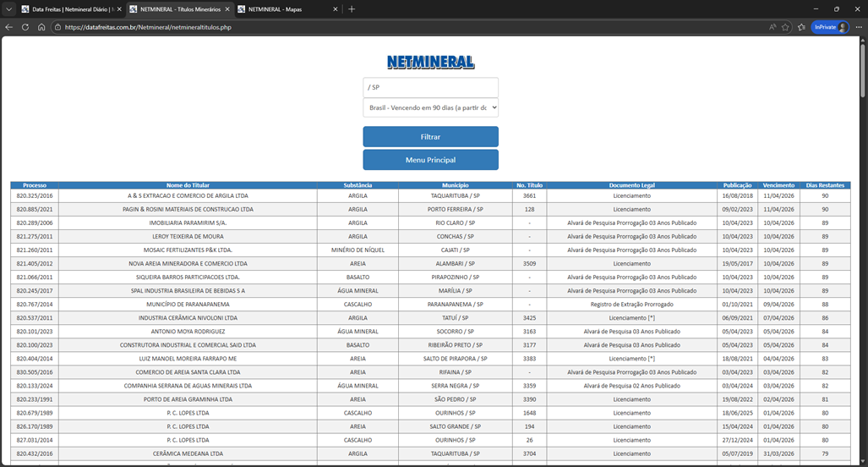The image size is (868, 467).
Task: Click vencimento date 31/03/2026
Action: [x=778, y=453]
